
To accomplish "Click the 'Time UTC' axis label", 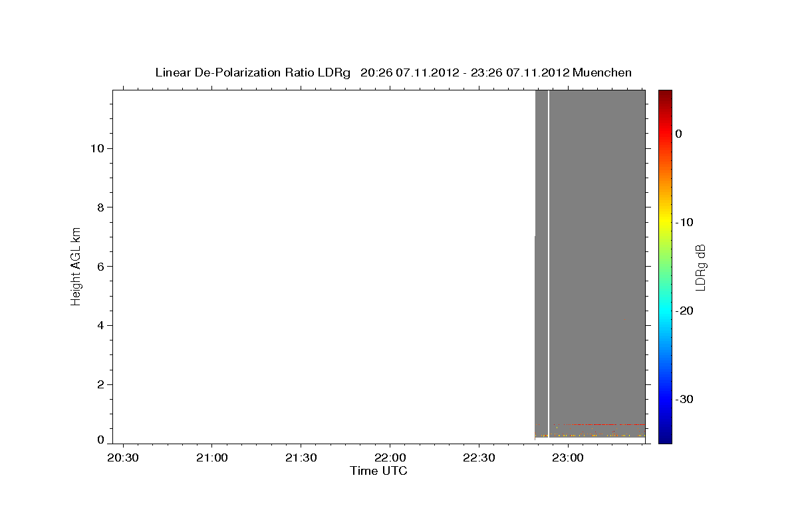I will point(378,471).
